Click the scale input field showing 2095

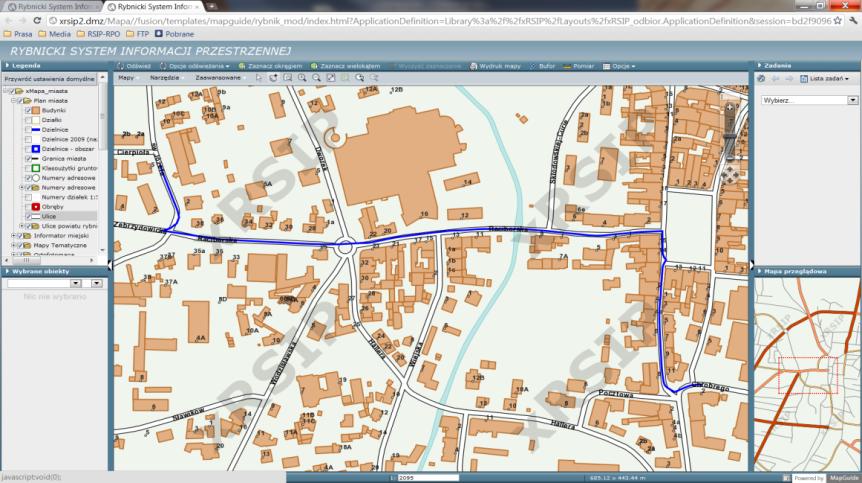pos(428,478)
